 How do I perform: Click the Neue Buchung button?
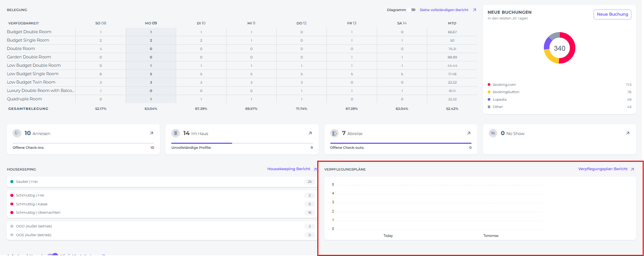coord(612,14)
